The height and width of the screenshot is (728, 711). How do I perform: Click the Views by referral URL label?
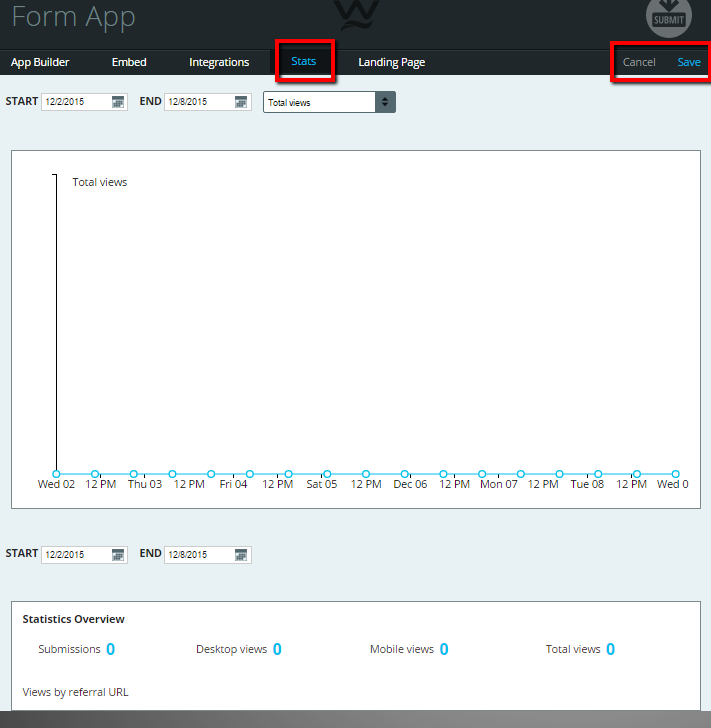tap(75, 692)
